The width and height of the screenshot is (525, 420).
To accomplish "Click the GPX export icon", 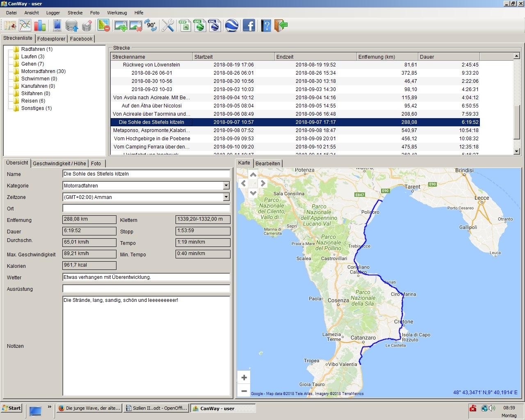I will click(x=199, y=25).
